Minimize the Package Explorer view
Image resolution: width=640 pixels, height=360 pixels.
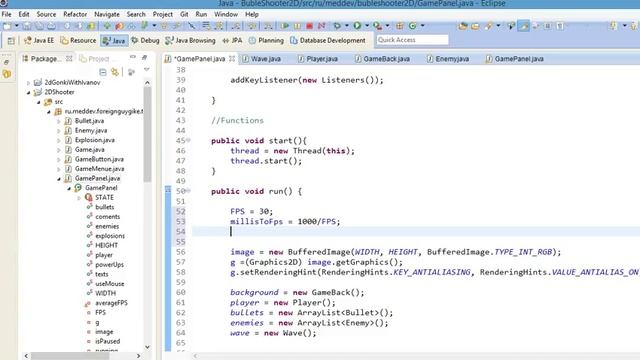click(133, 57)
